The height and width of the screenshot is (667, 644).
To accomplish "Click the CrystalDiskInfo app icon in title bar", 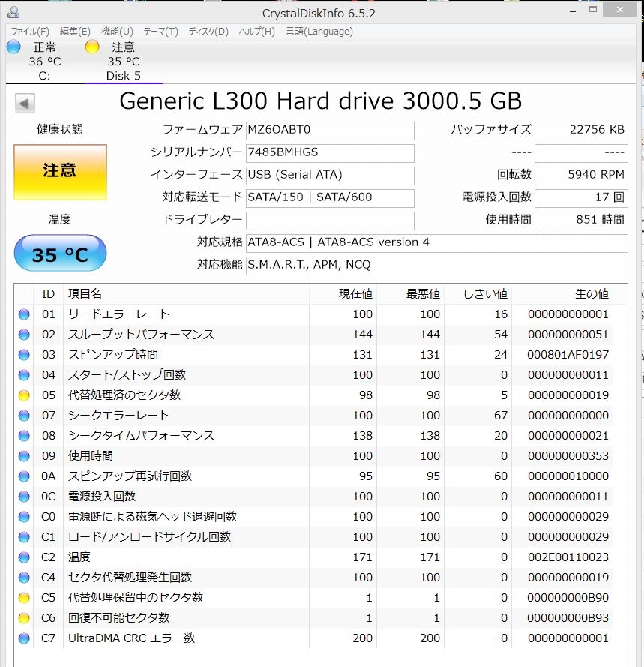I will [13, 12].
